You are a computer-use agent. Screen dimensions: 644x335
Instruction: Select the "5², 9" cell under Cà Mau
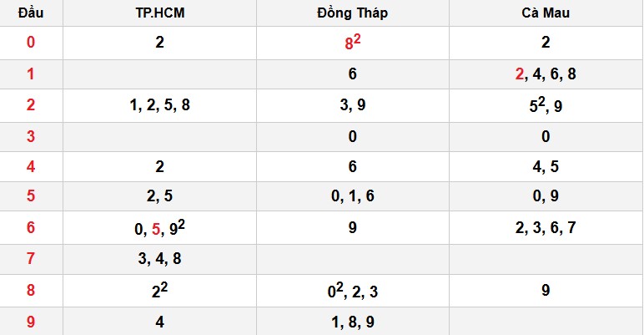coord(546,105)
